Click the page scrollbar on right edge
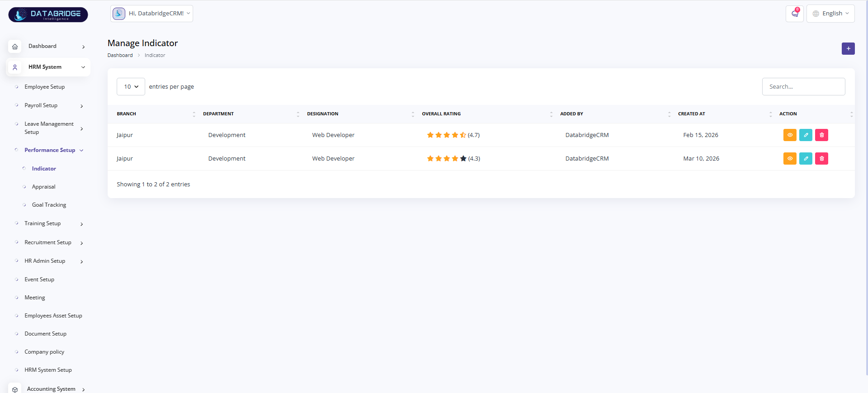Viewport: 868px width, 393px height. (866, 188)
